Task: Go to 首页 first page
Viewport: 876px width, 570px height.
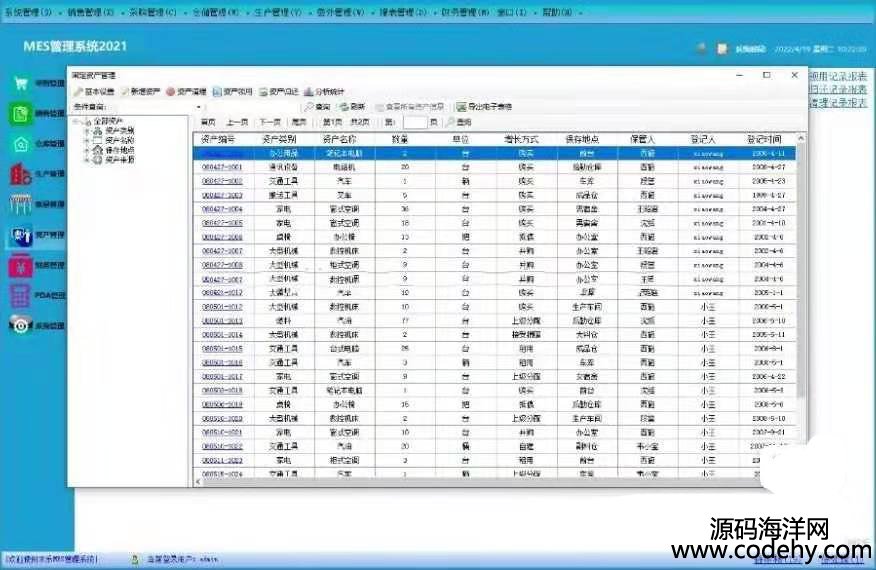Action: 208,122
